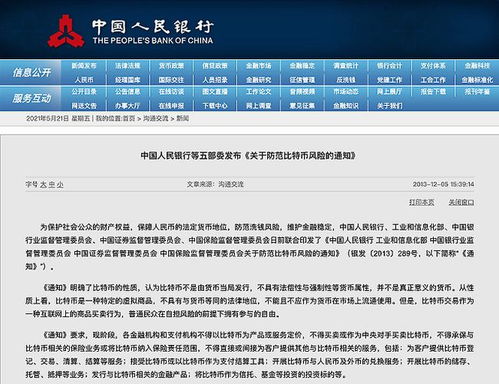
Task: Open the 报告下载 navigation item
Action: (x=433, y=91)
